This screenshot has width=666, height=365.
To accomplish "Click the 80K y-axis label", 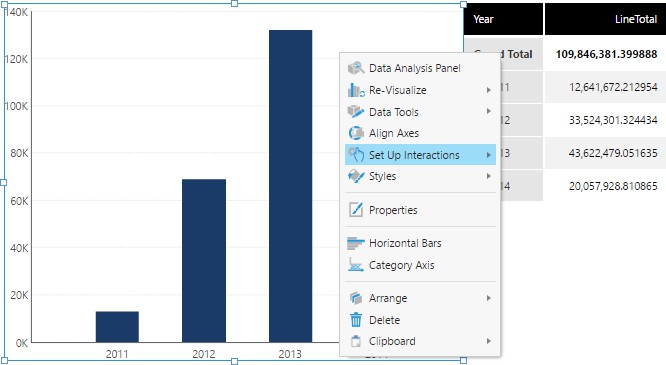I will click(x=19, y=153).
